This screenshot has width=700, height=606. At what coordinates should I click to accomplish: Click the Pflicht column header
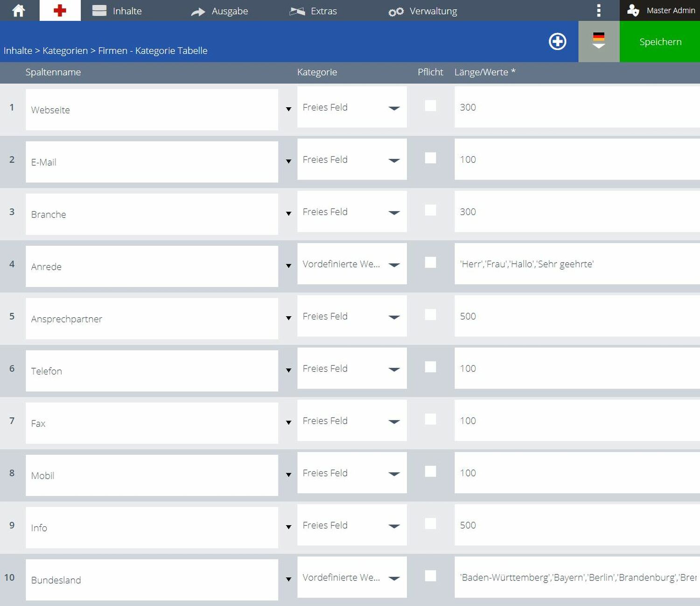click(x=430, y=72)
